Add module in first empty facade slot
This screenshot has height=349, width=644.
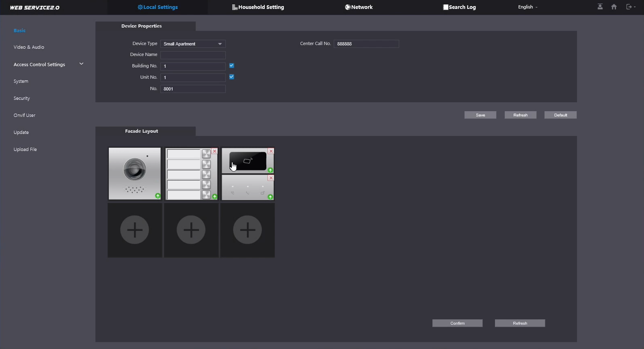point(135,230)
